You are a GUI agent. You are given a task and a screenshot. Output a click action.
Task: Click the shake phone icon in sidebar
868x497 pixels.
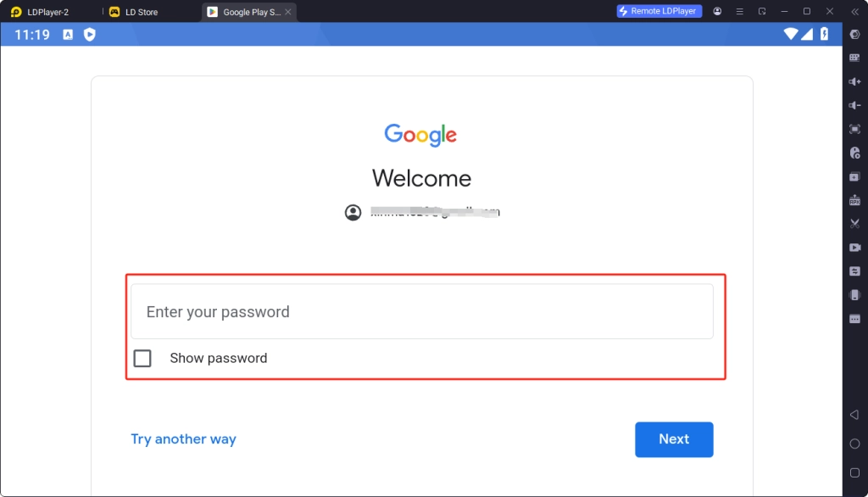[x=854, y=294]
